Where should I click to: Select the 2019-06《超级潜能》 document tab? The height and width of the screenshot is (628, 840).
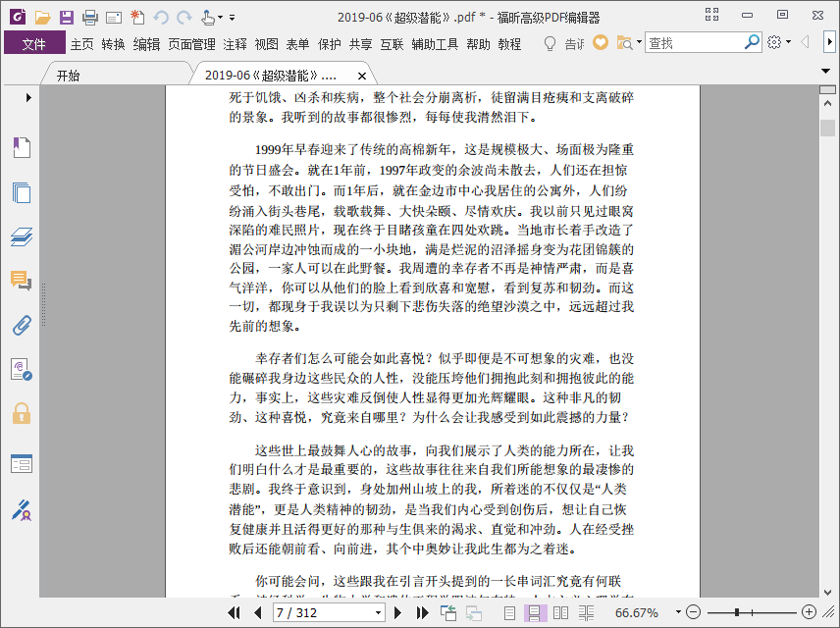point(271,76)
